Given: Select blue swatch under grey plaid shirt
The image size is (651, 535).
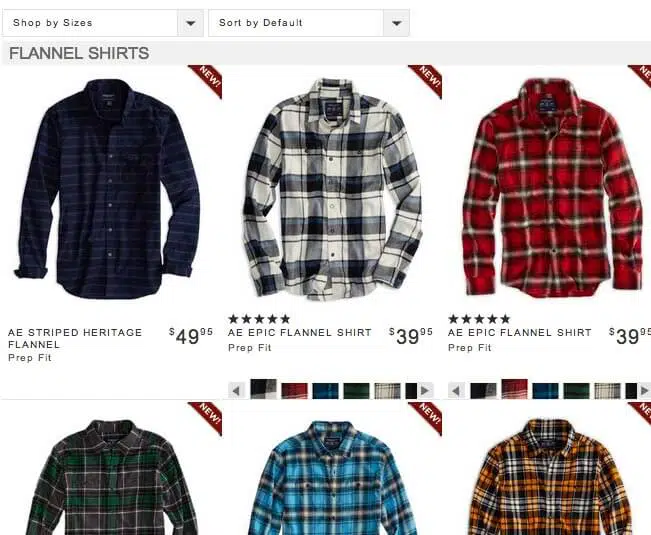Looking at the screenshot, I should [325, 391].
